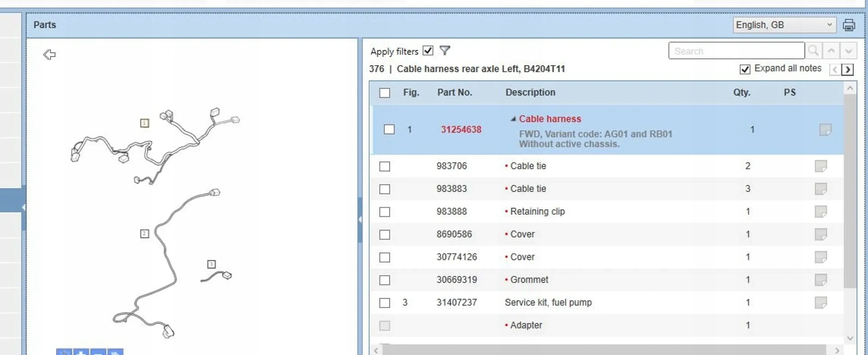Tick the checkbox for Service kit 31407237
This screenshot has width=868, height=355.
tap(384, 303)
